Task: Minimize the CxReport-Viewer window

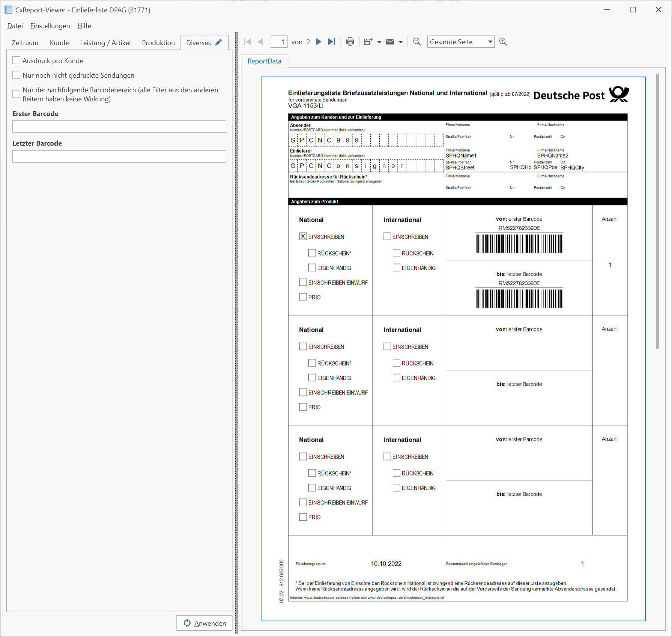Action: pos(607,10)
